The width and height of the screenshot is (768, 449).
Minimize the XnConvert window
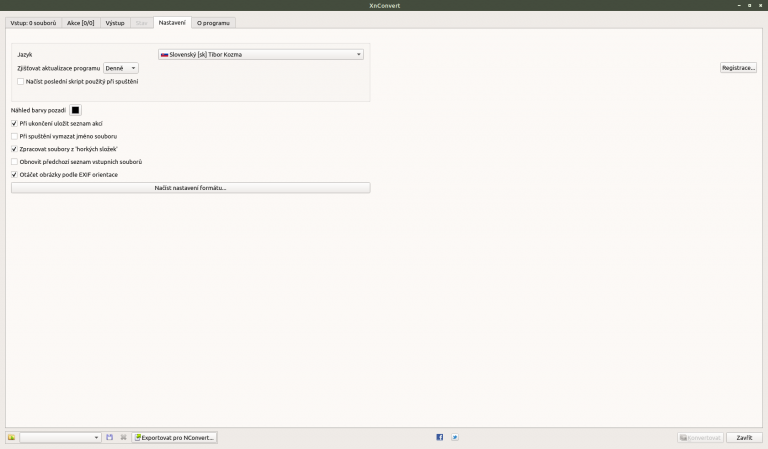click(739, 5)
